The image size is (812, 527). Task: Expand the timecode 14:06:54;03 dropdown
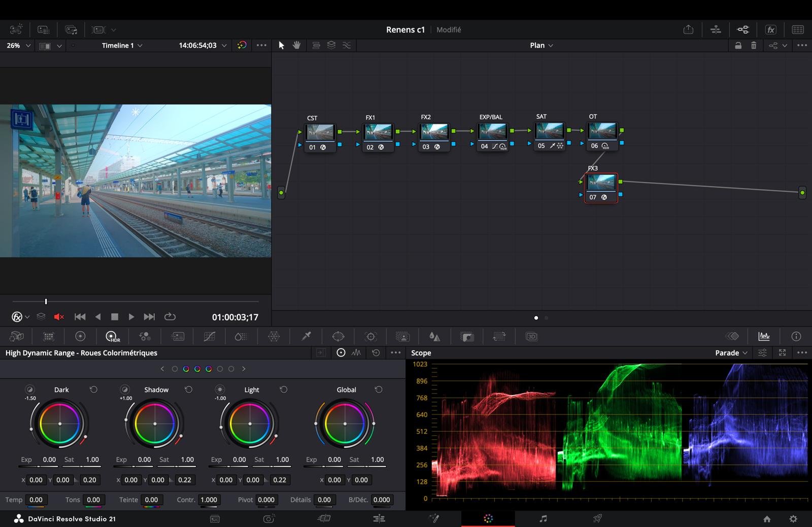point(224,46)
